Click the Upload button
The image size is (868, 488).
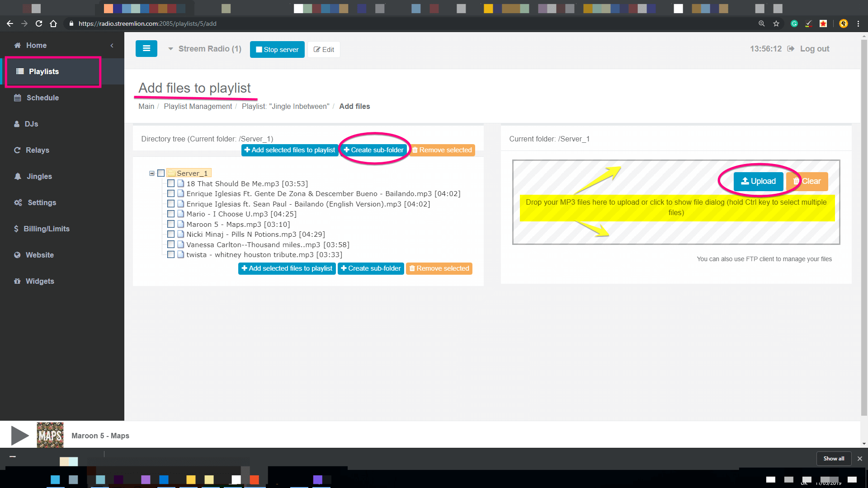(758, 181)
